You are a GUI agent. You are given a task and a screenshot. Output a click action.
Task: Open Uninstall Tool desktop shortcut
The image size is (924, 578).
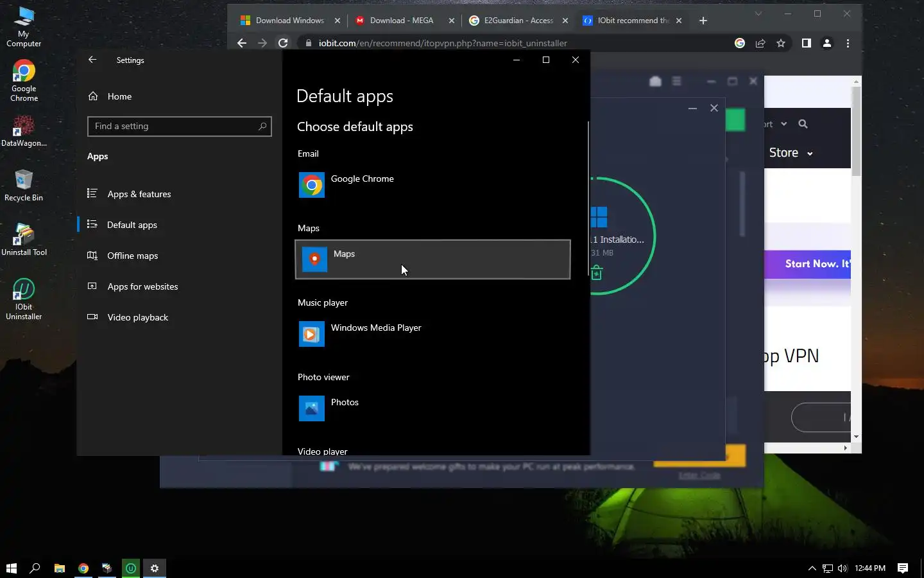[x=24, y=240]
